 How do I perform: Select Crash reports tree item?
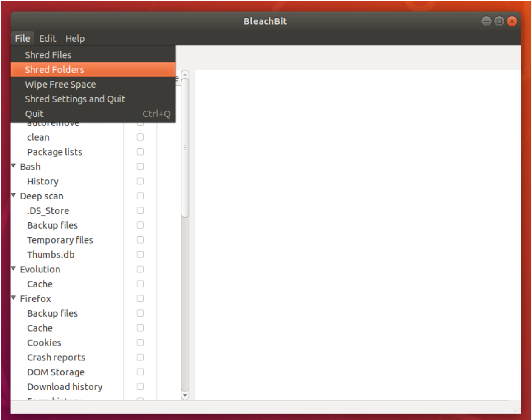coord(56,358)
